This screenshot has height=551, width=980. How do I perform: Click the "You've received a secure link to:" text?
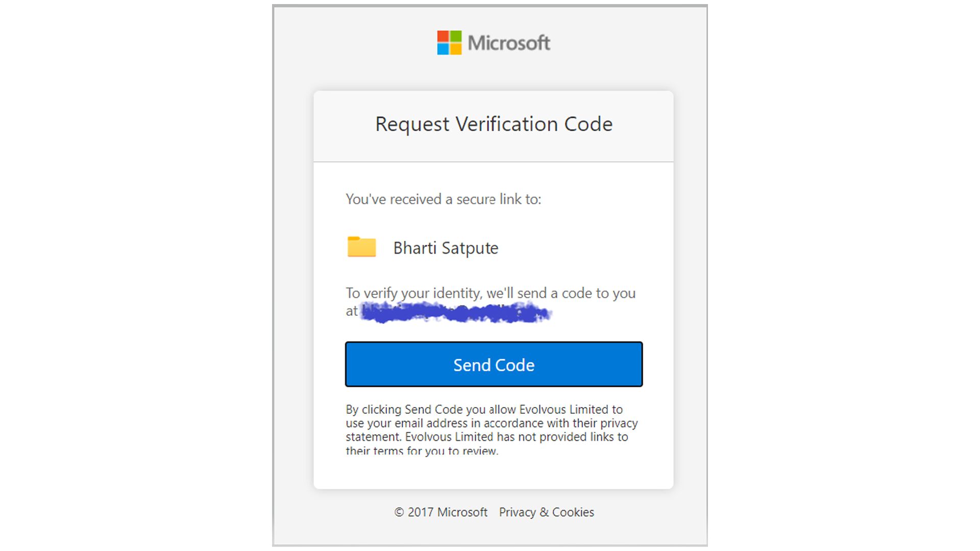[443, 199]
